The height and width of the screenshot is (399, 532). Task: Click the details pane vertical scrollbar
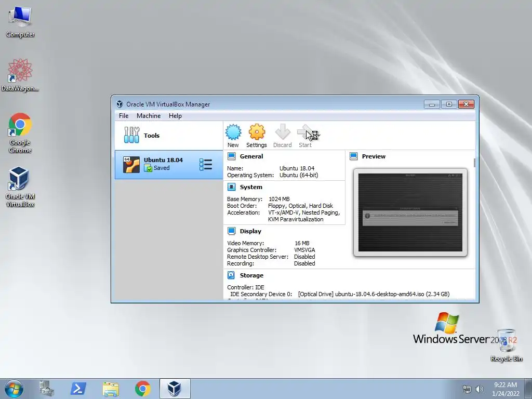click(474, 163)
